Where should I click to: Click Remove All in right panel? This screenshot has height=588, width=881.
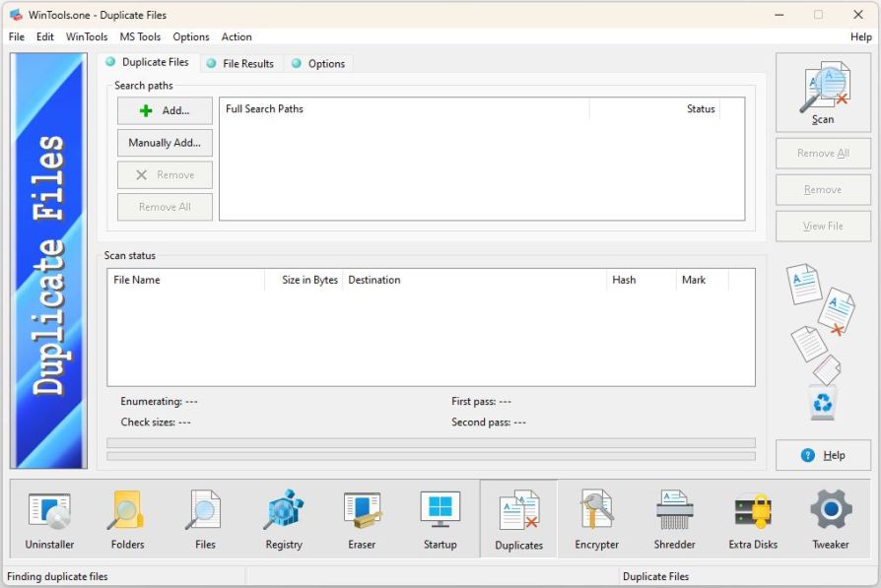click(x=823, y=154)
